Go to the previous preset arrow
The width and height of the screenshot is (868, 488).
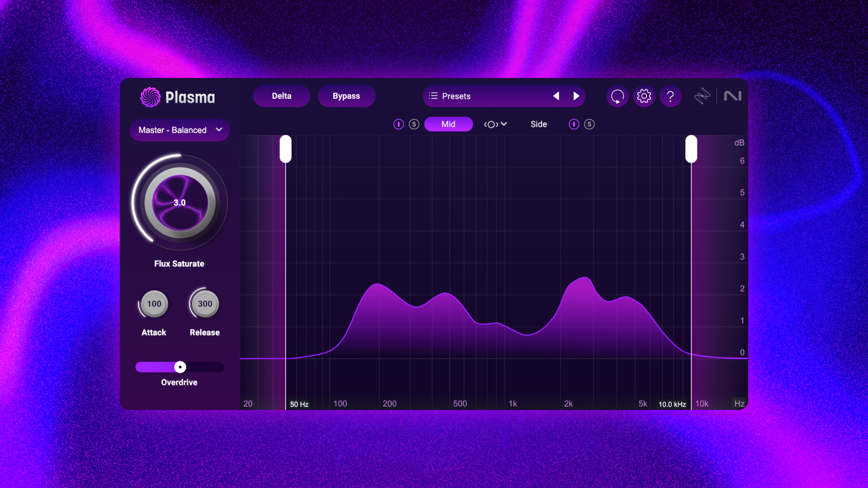556,96
